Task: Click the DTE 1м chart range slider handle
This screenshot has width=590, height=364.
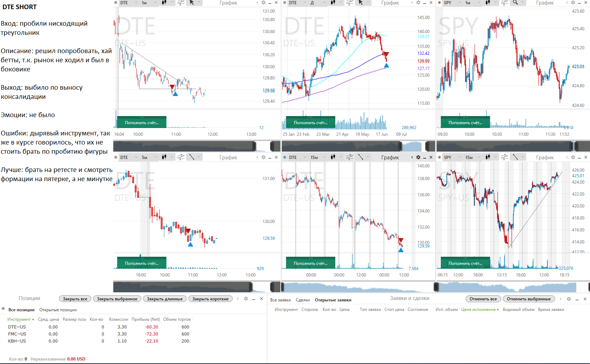Action: coord(254,146)
